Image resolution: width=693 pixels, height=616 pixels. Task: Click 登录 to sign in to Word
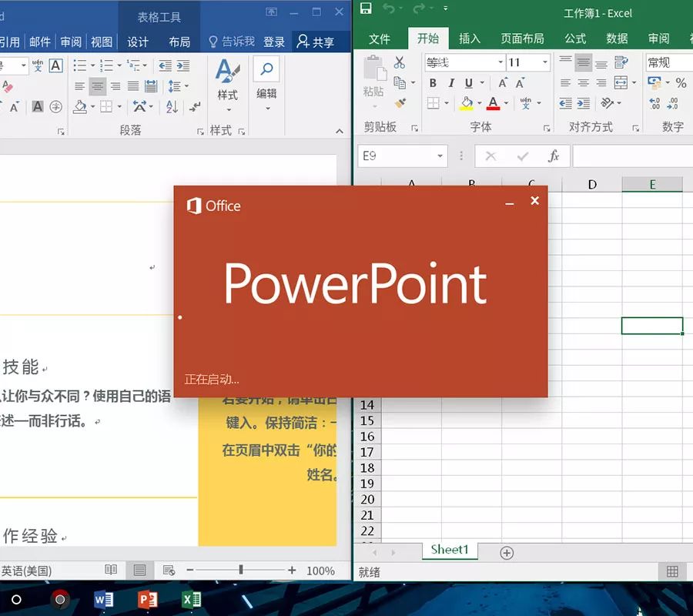[x=274, y=42]
